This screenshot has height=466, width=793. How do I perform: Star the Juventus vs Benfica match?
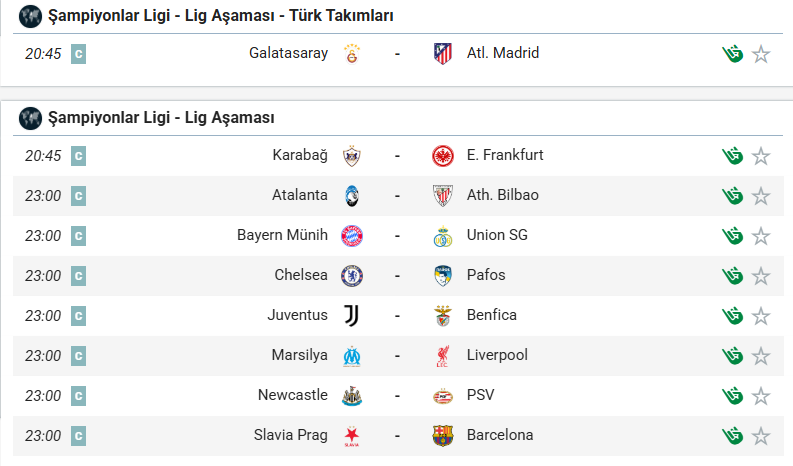(761, 316)
